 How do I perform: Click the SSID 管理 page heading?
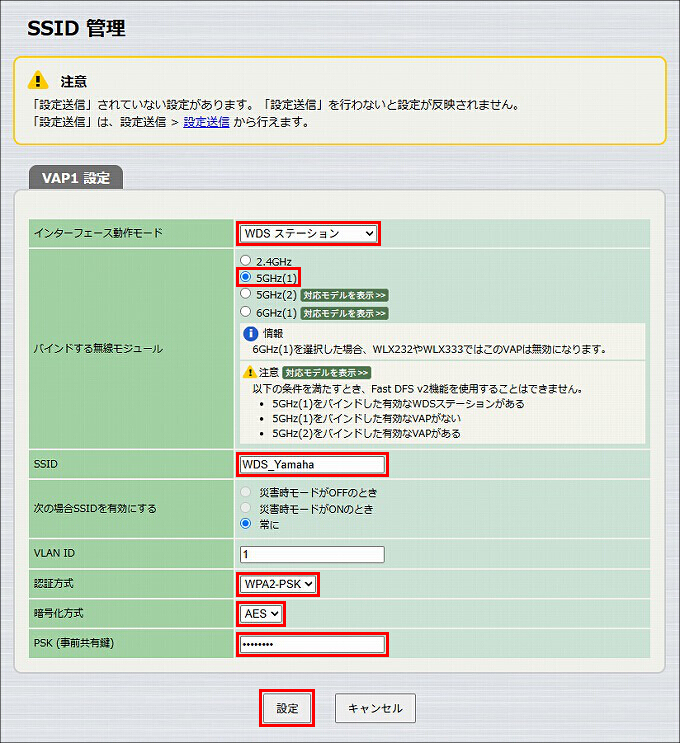coord(76,28)
